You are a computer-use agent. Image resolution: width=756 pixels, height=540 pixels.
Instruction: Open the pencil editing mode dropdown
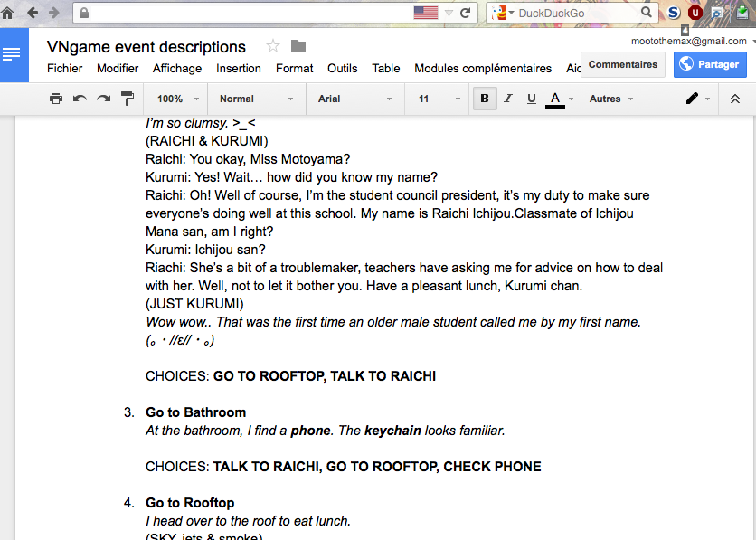click(x=697, y=99)
